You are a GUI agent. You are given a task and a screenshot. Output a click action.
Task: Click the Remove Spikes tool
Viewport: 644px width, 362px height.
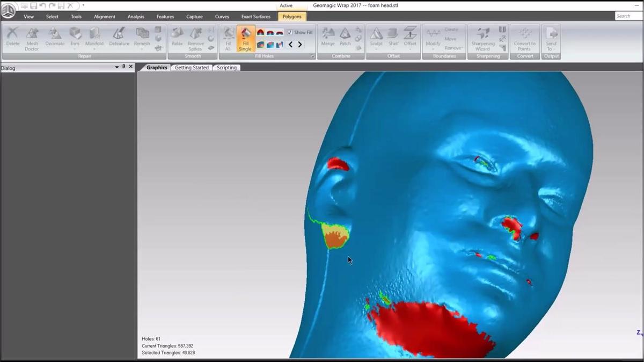[x=195, y=39]
